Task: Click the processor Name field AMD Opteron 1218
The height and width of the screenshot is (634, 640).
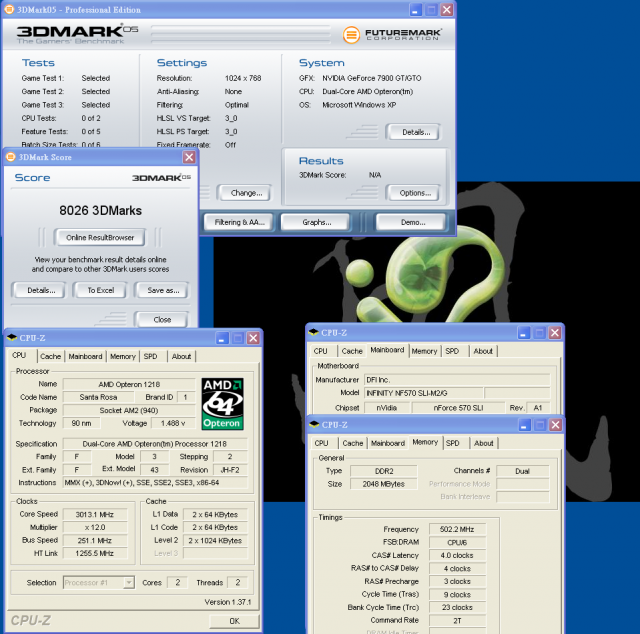Action: pyautogui.click(x=129, y=384)
